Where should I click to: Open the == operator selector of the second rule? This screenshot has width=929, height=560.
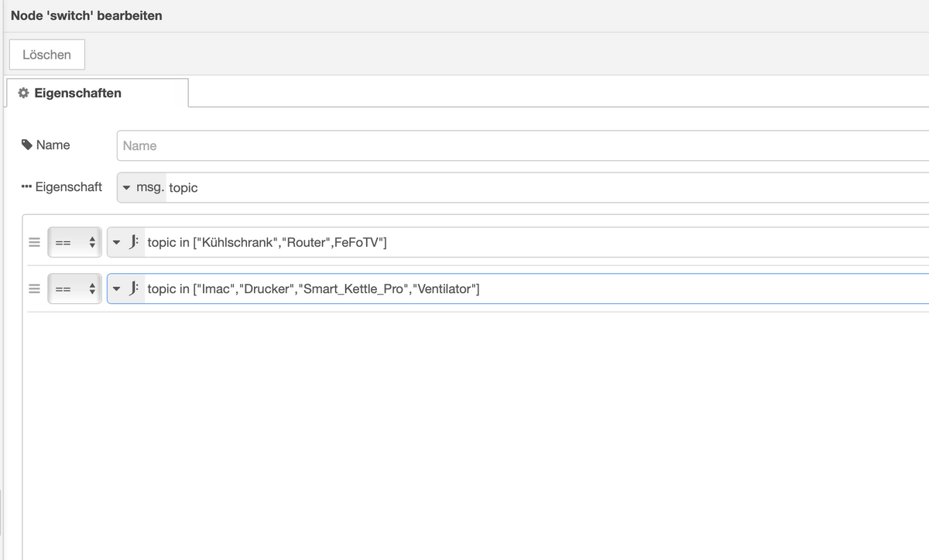[74, 289]
